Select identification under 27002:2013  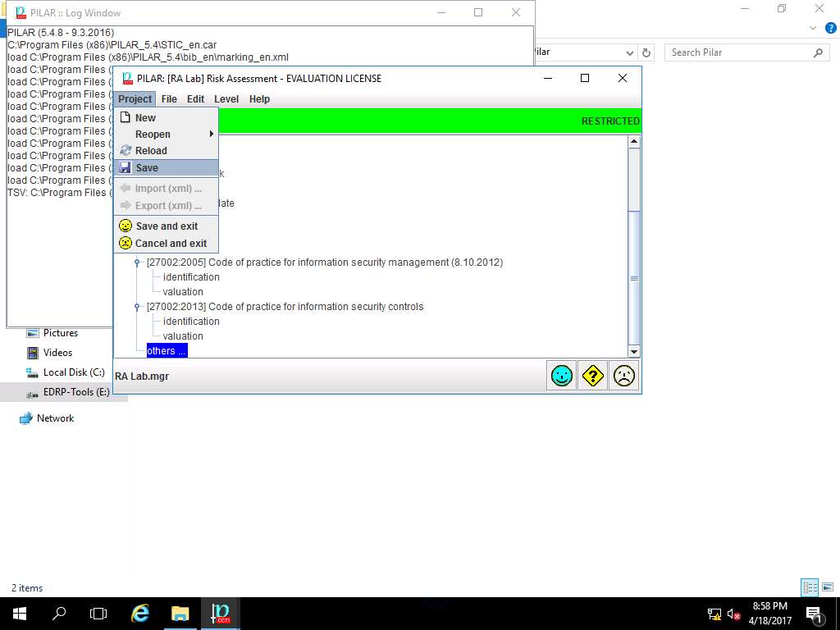tap(191, 322)
